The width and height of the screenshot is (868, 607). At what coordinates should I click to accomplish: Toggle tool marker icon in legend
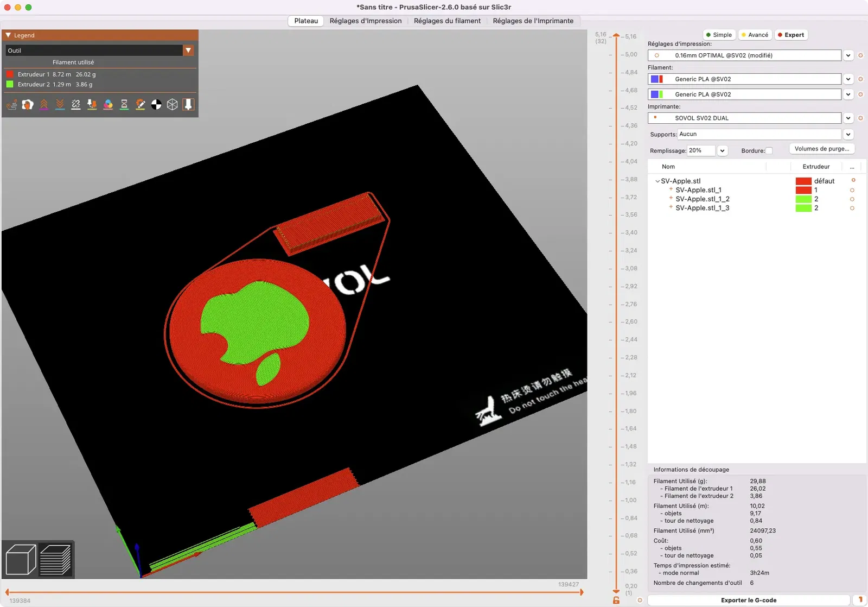pyautogui.click(x=188, y=104)
